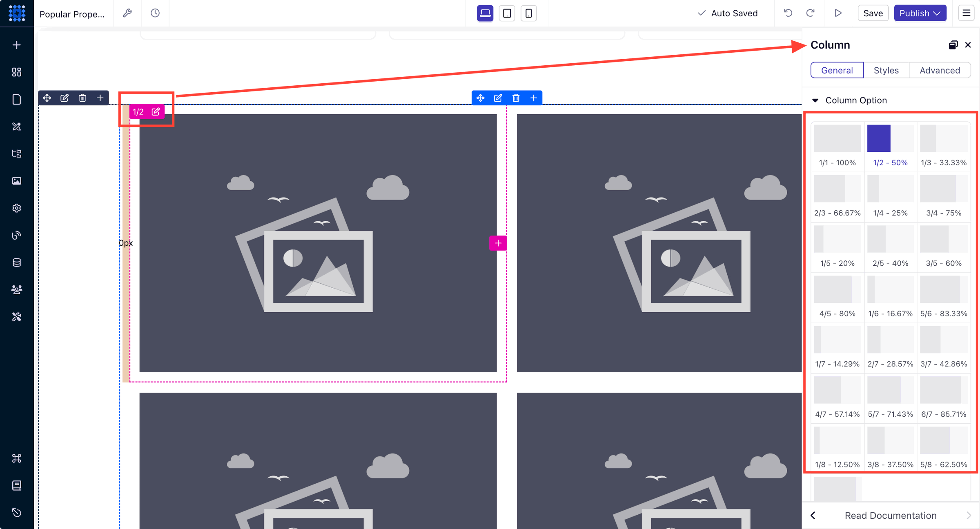Image resolution: width=980 pixels, height=529 pixels.
Task: Click move icon on dark section toolbar
Action: tap(47, 98)
